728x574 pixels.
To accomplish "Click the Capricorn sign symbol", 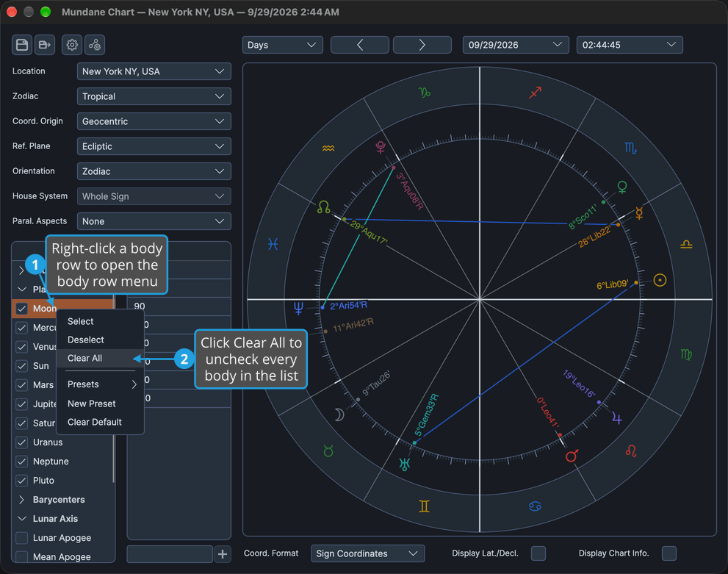I will coord(425,93).
